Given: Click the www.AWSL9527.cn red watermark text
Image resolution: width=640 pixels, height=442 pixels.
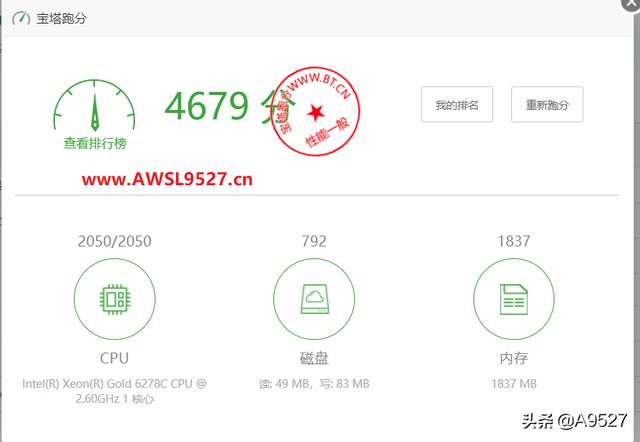Looking at the screenshot, I should 168,180.
